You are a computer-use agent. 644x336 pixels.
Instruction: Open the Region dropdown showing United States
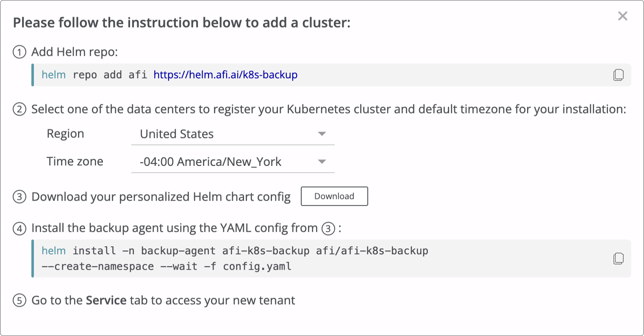[233, 134]
